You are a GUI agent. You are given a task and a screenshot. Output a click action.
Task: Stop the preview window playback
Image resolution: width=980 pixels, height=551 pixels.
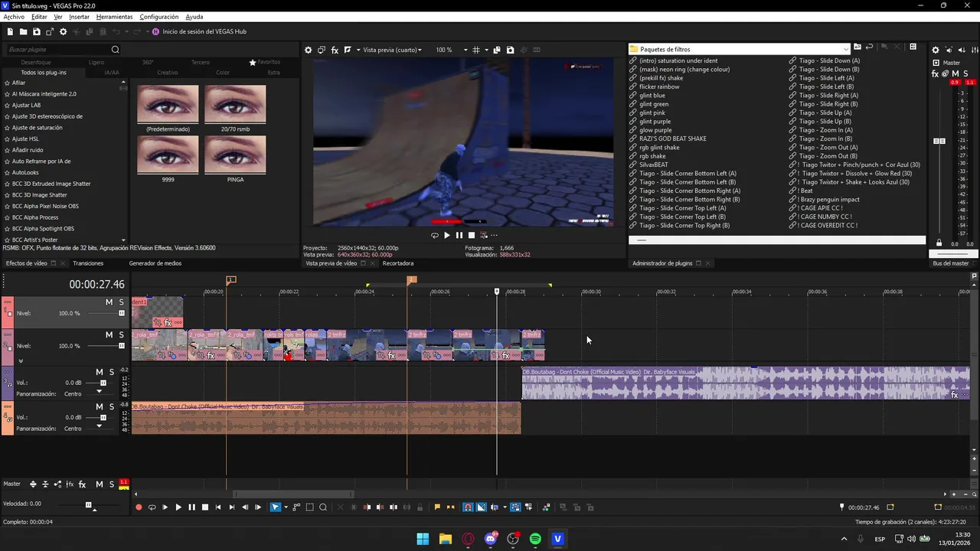[472, 236]
